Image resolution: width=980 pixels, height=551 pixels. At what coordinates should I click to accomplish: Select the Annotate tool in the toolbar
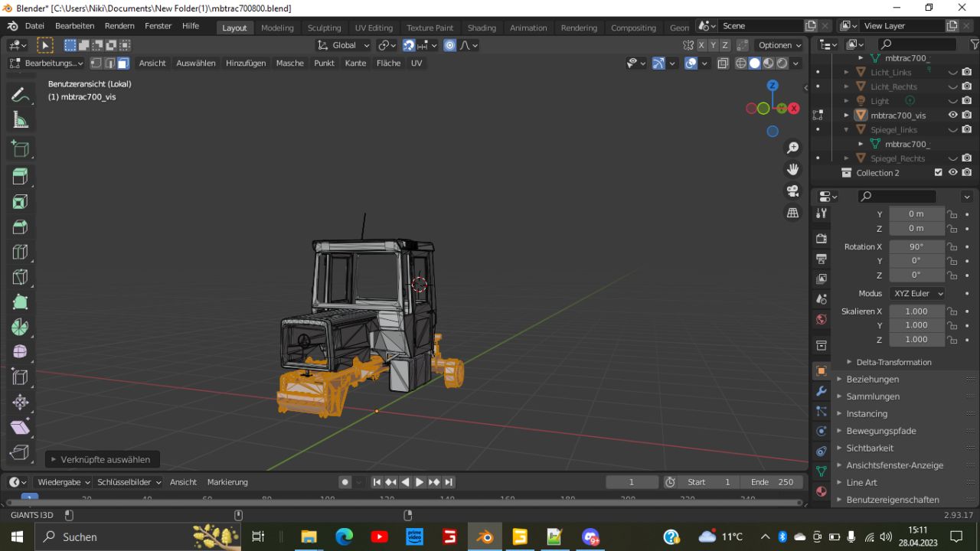[x=21, y=95]
